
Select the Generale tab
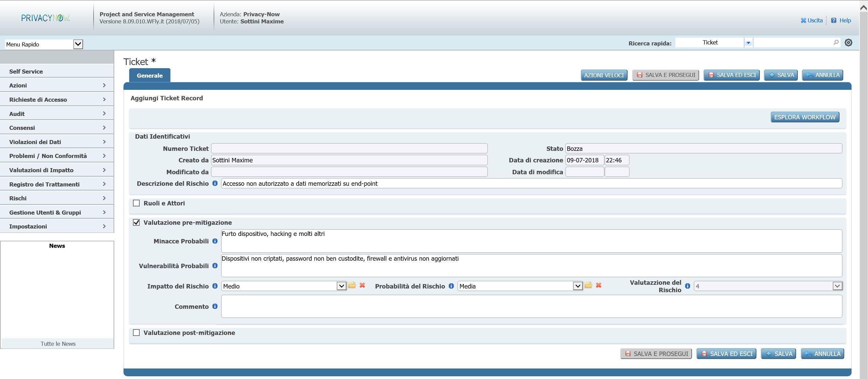150,76
